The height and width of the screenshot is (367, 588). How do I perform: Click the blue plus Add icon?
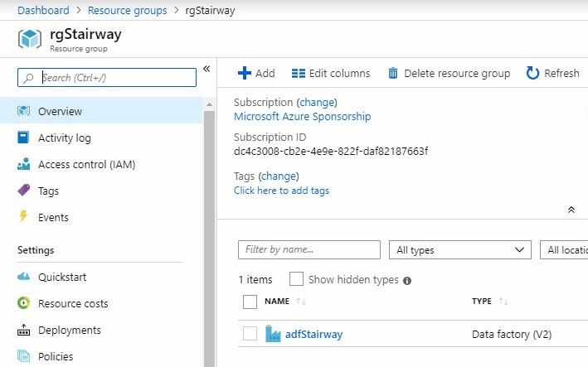point(245,73)
